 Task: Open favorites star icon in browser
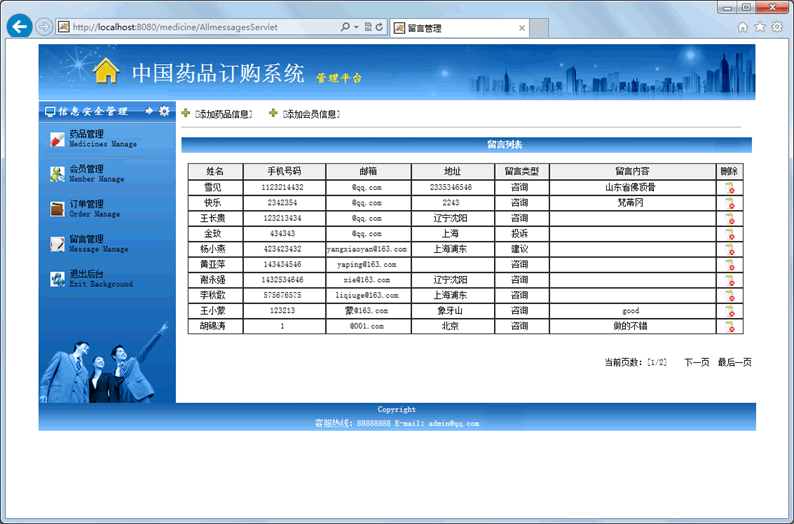(760, 27)
